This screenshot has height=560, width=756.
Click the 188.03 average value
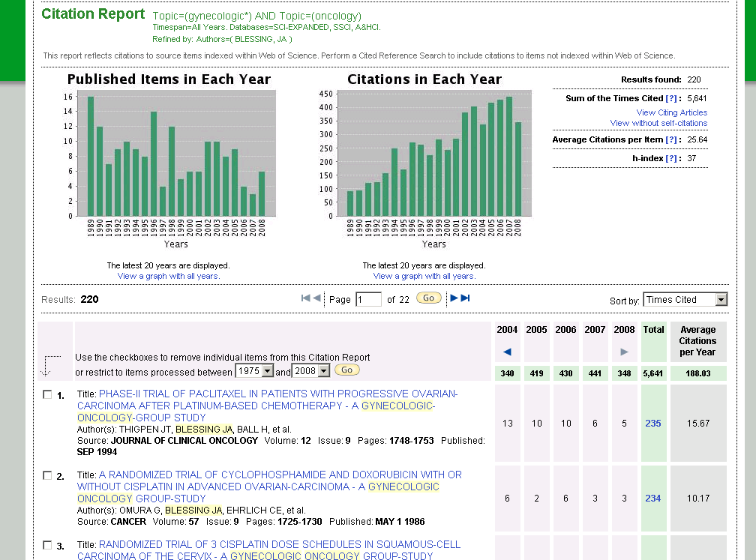(698, 373)
